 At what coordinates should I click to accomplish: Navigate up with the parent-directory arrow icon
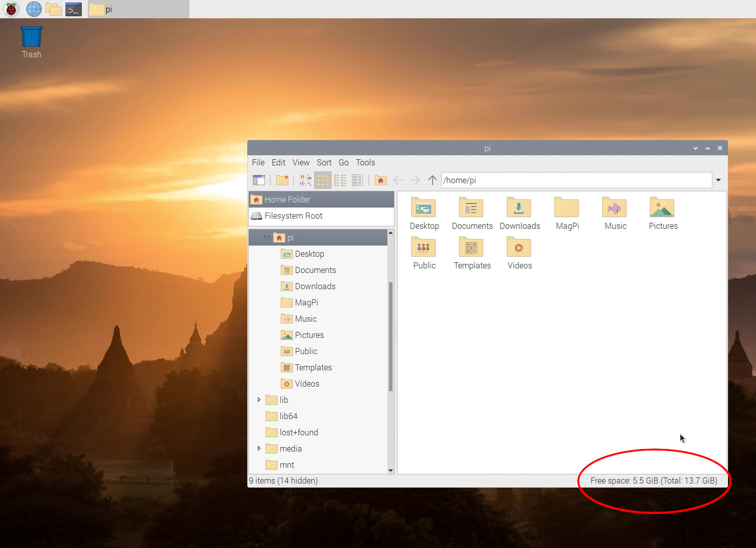coord(432,180)
